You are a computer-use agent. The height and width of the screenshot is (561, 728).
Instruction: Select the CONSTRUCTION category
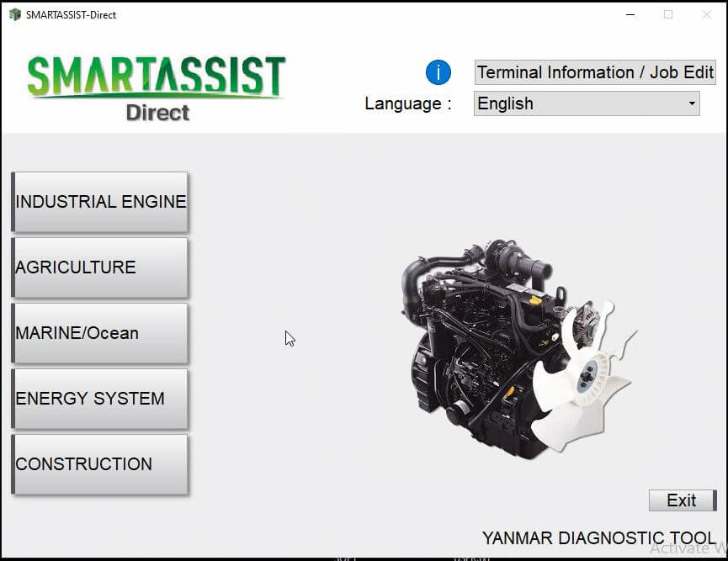[100, 464]
